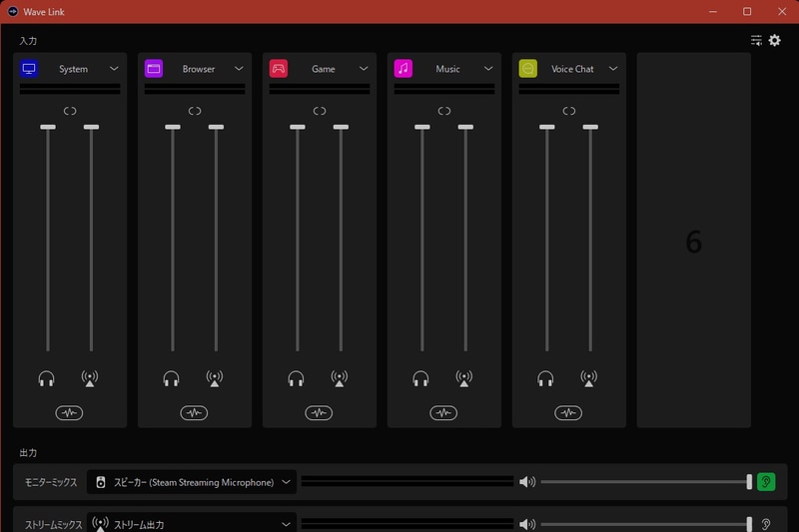Screen dimensions: 799x532
Task: Toggle the System fader link icon
Action: 70,111
